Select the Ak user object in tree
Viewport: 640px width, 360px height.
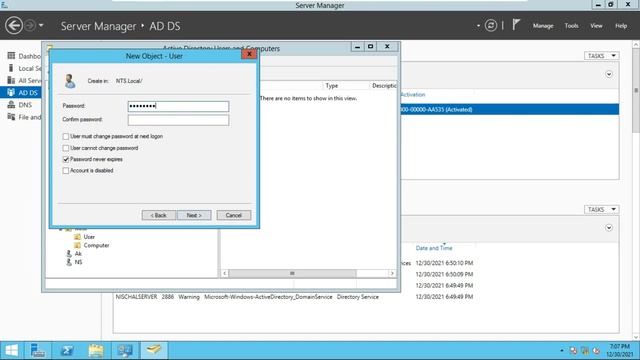tap(74, 254)
